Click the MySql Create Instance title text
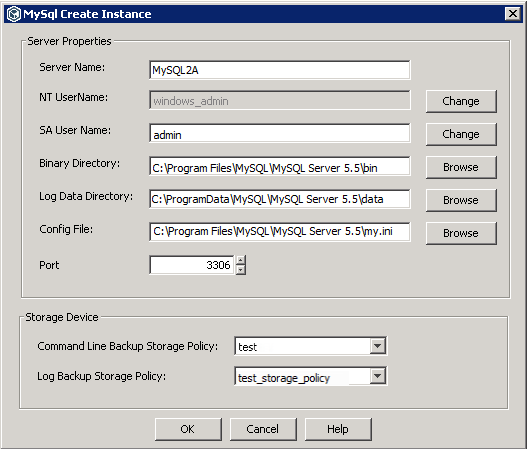This screenshot has width=527, height=449. 87,14
